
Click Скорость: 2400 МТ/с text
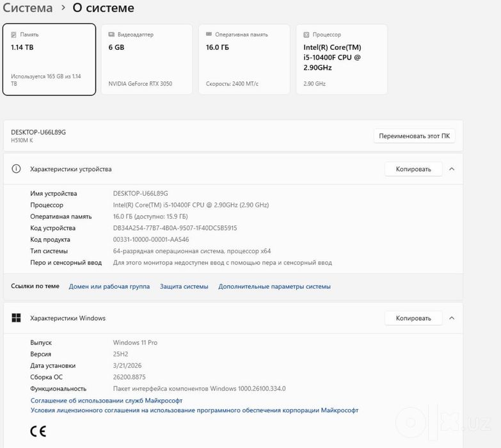coord(232,84)
